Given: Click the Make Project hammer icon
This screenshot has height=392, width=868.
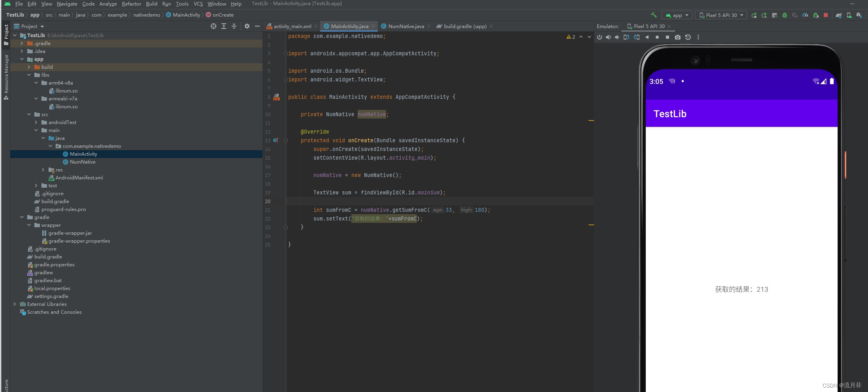Looking at the screenshot, I should coord(654,15).
